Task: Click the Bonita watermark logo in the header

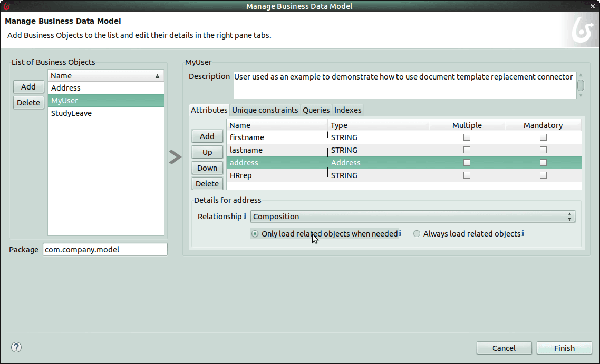Action: (581, 30)
